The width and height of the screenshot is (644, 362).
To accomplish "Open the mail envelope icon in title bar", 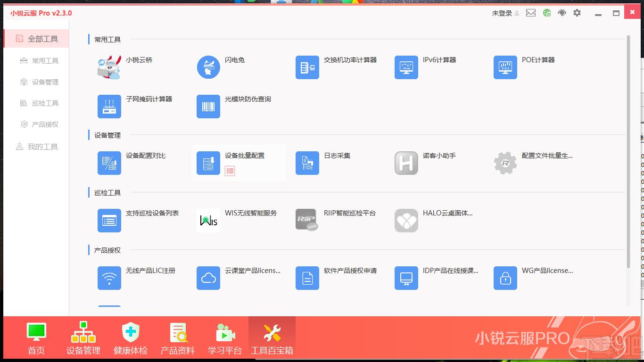I will (x=531, y=13).
